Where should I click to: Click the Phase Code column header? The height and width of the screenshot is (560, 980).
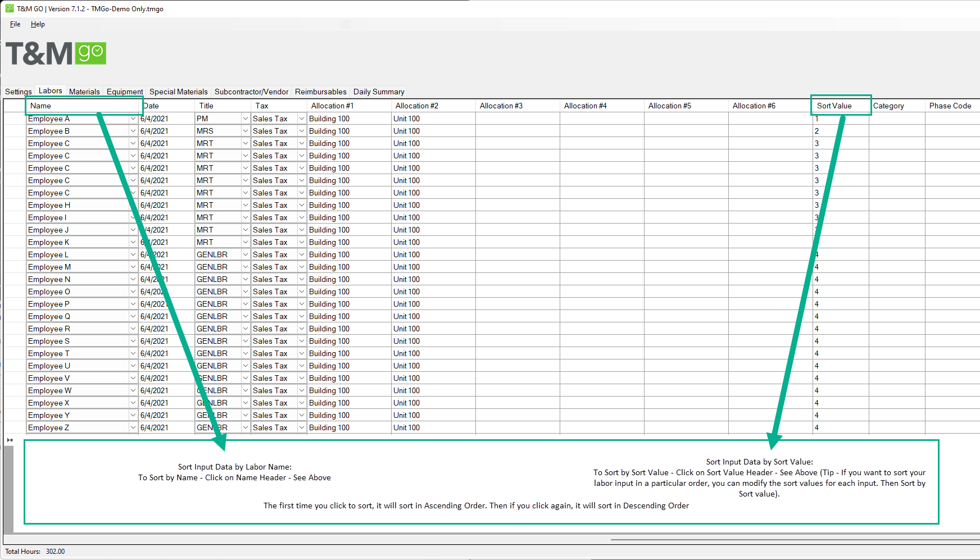click(x=952, y=106)
